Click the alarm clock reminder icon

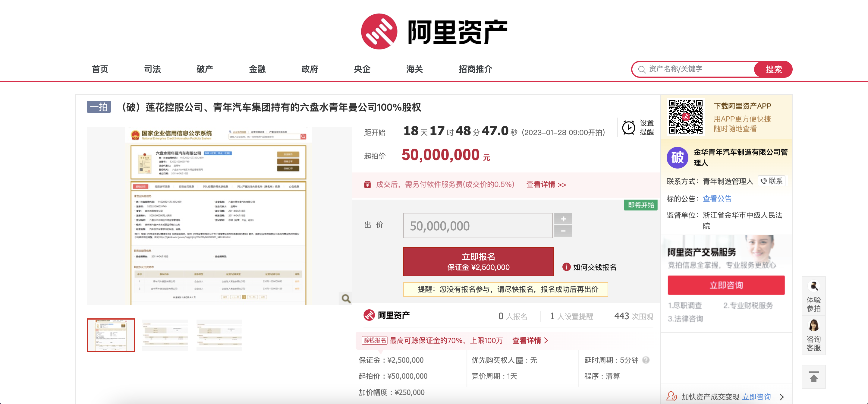tap(628, 128)
